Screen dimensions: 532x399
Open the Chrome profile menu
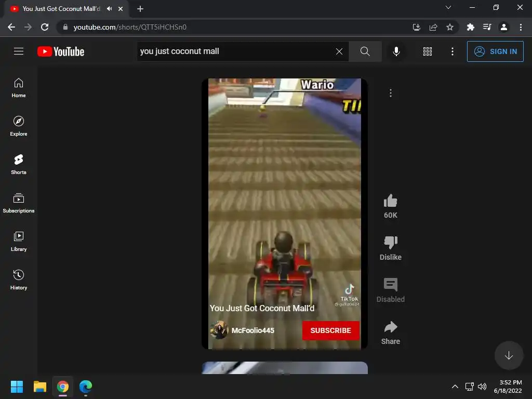[x=504, y=27]
